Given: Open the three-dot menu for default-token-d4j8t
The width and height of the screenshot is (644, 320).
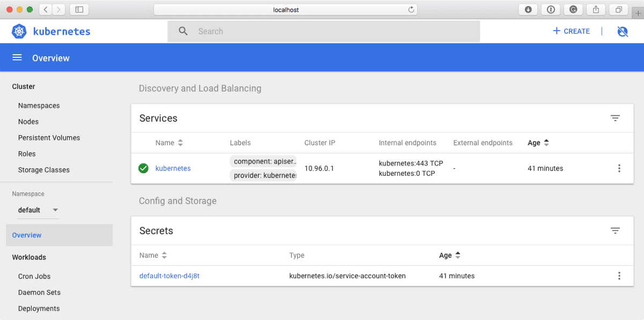Looking at the screenshot, I should coord(619,276).
